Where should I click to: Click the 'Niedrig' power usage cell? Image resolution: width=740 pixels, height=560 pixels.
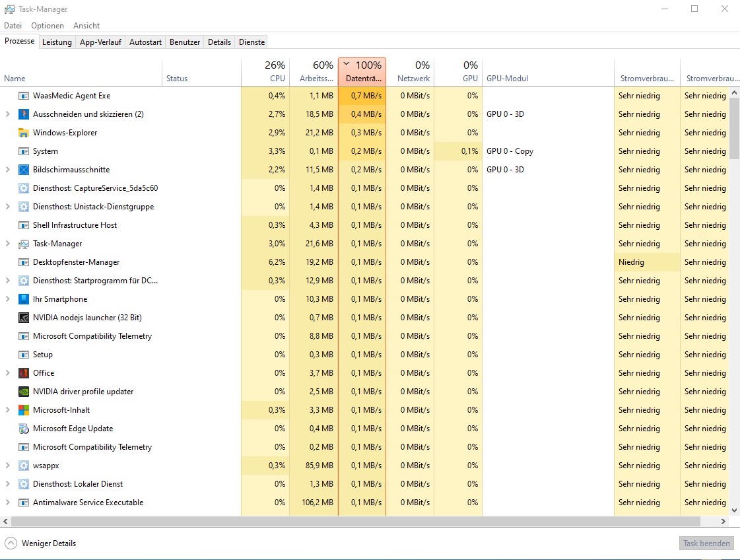point(647,262)
